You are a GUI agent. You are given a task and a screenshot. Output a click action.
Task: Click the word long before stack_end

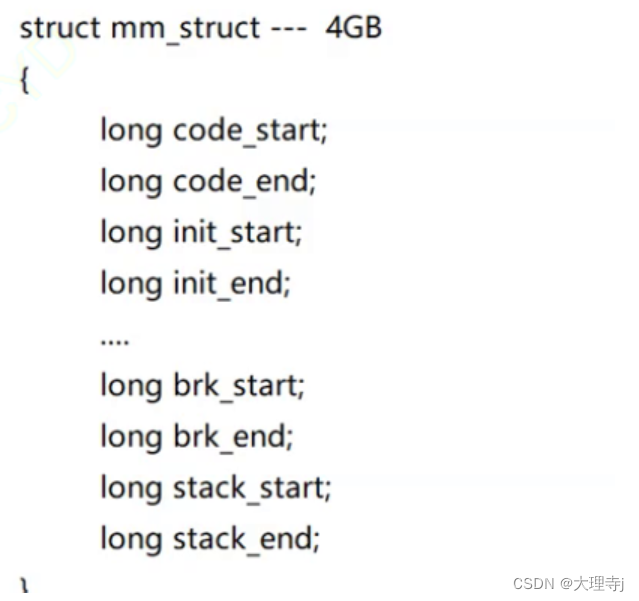pyautogui.click(x=131, y=539)
